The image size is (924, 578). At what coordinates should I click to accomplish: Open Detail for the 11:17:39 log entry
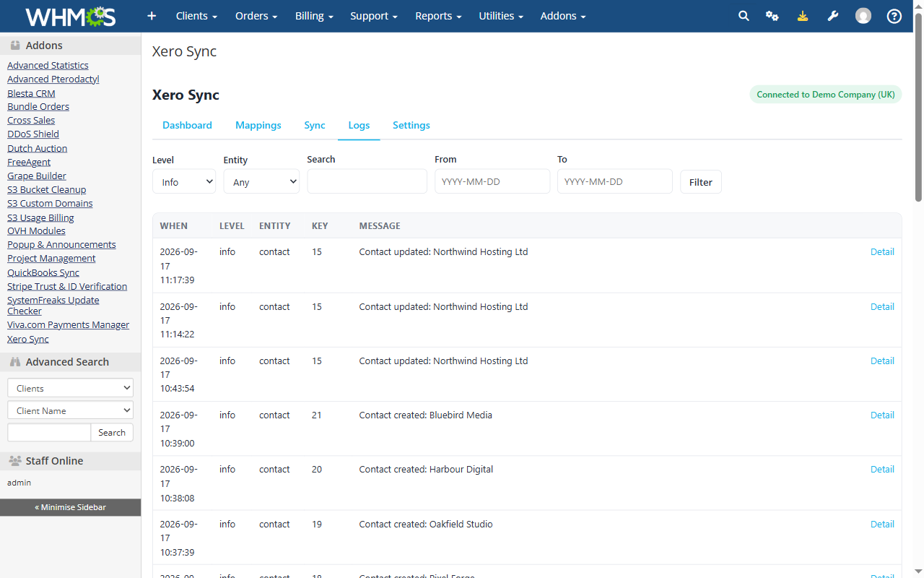[882, 251]
